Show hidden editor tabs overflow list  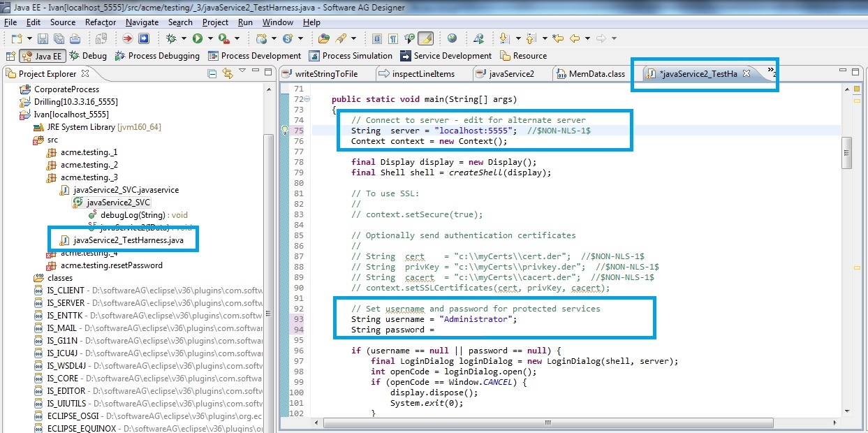(772, 71)
